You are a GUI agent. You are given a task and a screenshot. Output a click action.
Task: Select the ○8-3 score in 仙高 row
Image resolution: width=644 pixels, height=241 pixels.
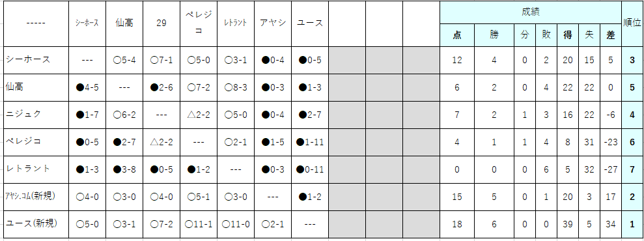pos(236,87)
